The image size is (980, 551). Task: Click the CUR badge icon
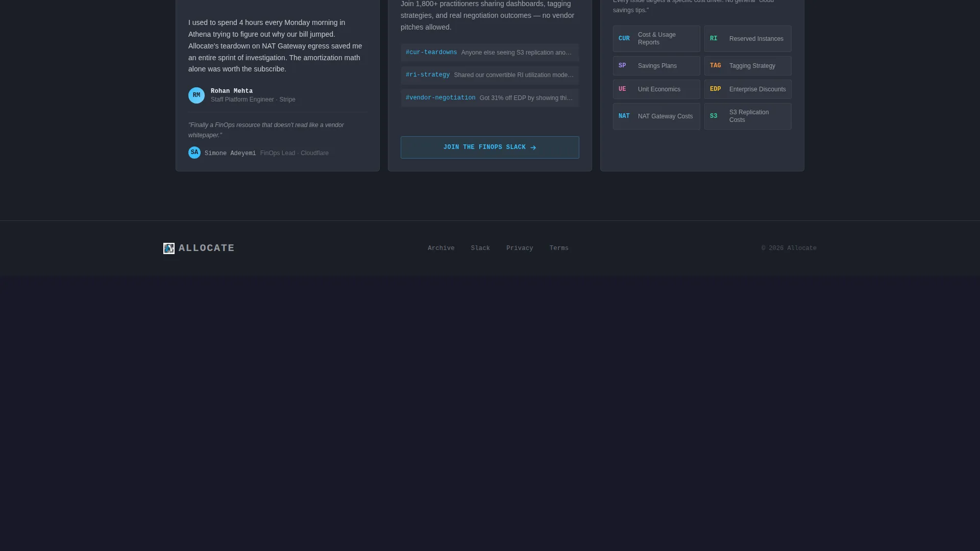[624, 39]
